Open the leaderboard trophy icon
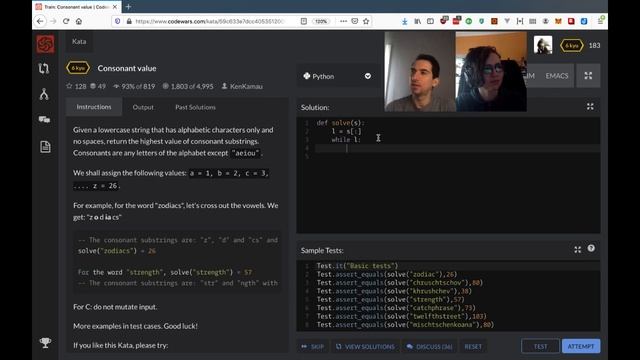The height and width of the screenshot is (360, 640). [45, 342]
